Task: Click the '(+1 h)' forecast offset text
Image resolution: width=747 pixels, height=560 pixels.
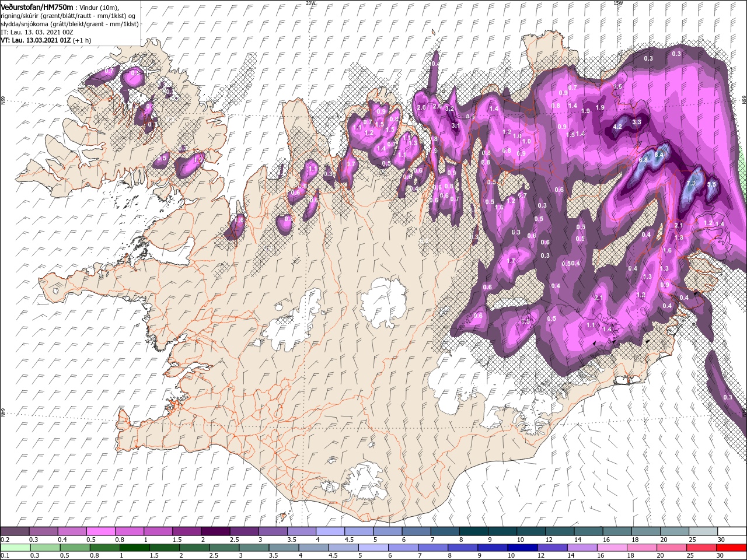Action: pyautogui.click(x=82, y=40)
